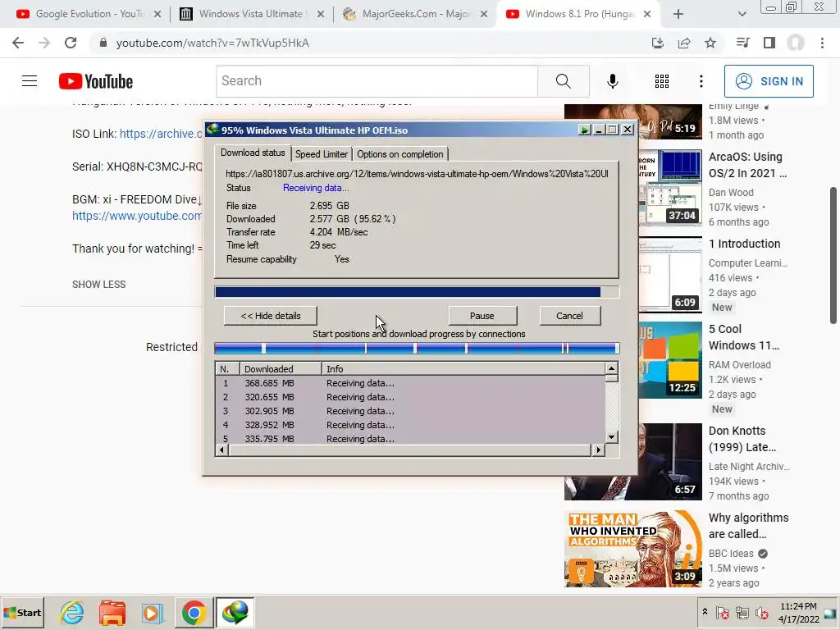Viewport: 840px width, 630px height.
Task: Close the MajorGeeks.Com tab
Action: coord(484,14)
